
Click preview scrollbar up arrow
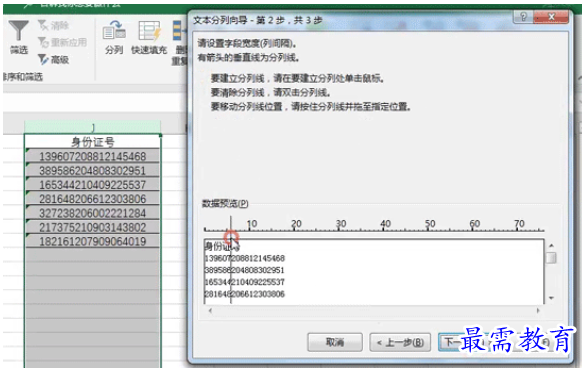click(x=551, y=246)
